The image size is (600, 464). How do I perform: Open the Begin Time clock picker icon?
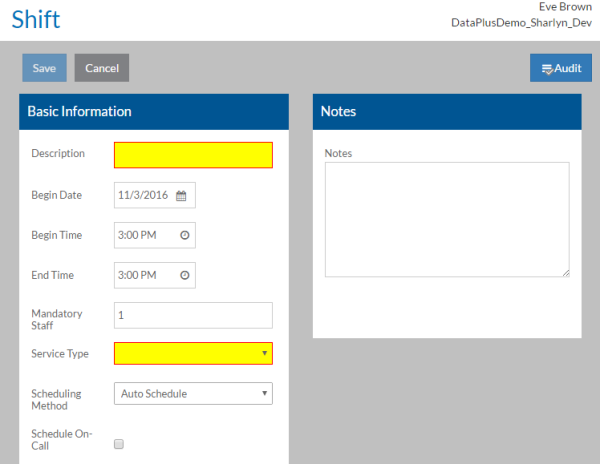(x=184, y=235)
